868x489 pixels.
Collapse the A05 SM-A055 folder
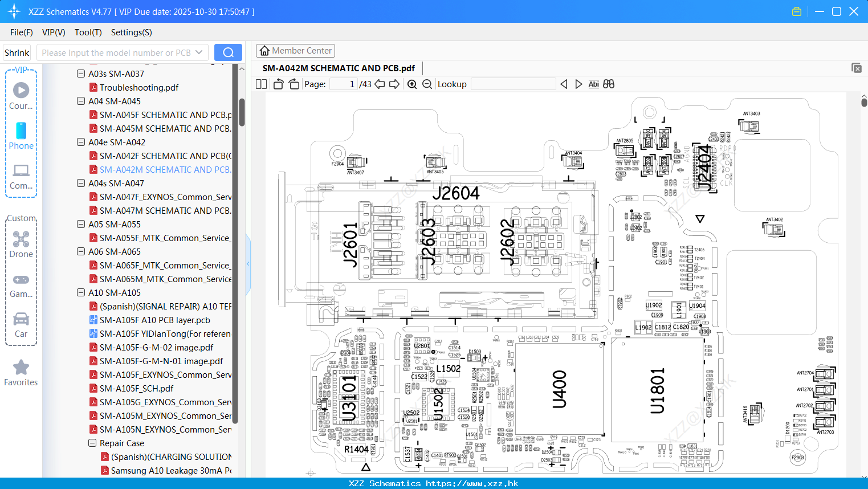pyautogui.click(x=81, y=224)
